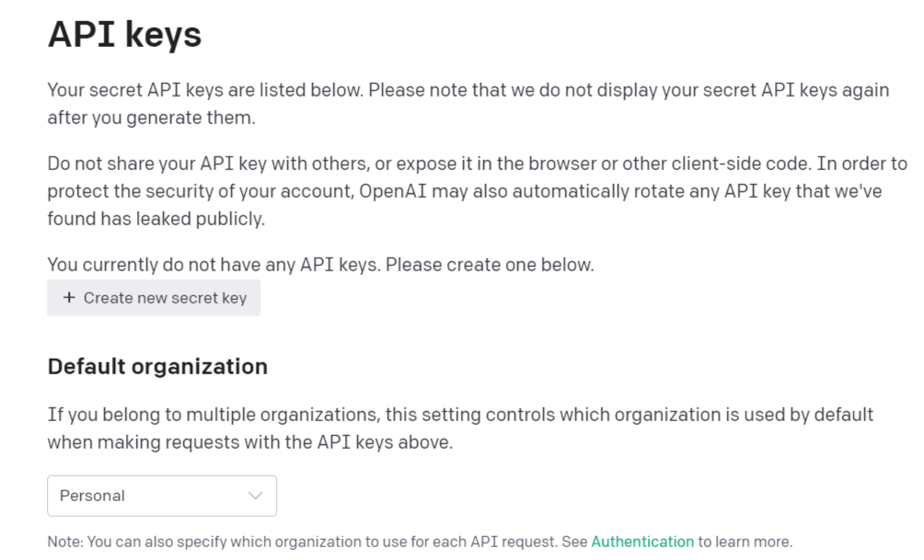Click the "Default organization" section heading

coord(157,366)
